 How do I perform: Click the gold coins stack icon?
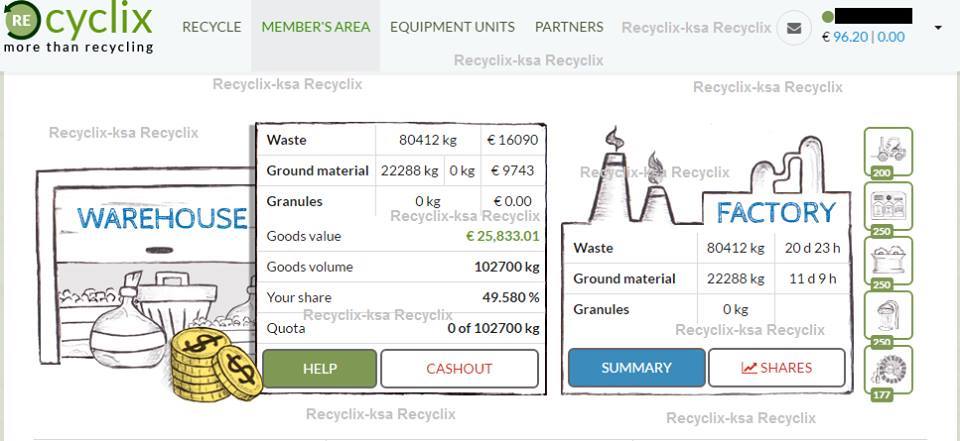point(216,366)
